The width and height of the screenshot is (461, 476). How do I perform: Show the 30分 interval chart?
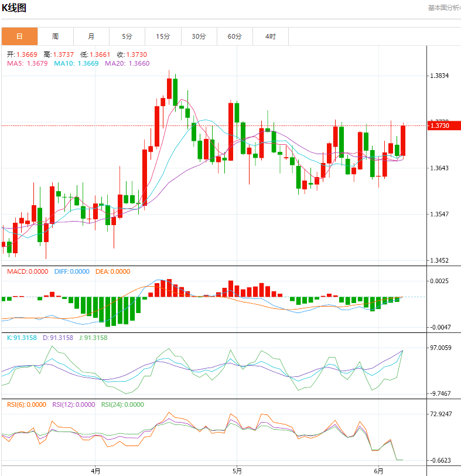click(x=199, y=36)
